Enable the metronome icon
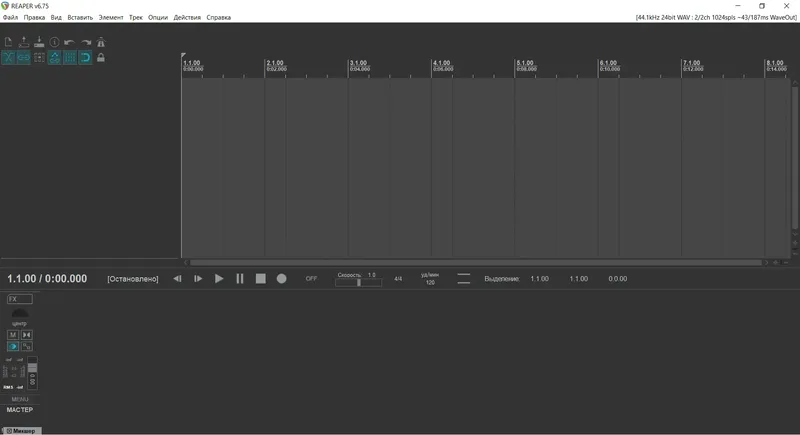 coord(101,42)
